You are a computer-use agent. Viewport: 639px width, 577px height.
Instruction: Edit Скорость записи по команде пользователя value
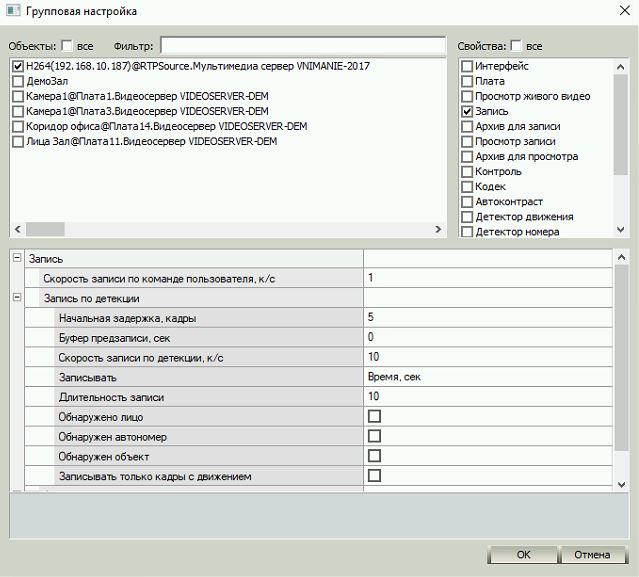[x=488, y=278]
